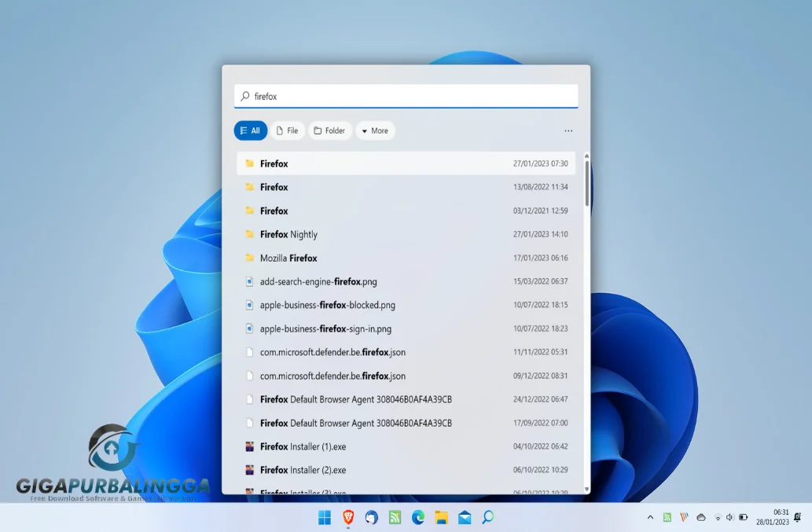
Task: Open File Explorer from taskbar
Action: click(441, 517)
